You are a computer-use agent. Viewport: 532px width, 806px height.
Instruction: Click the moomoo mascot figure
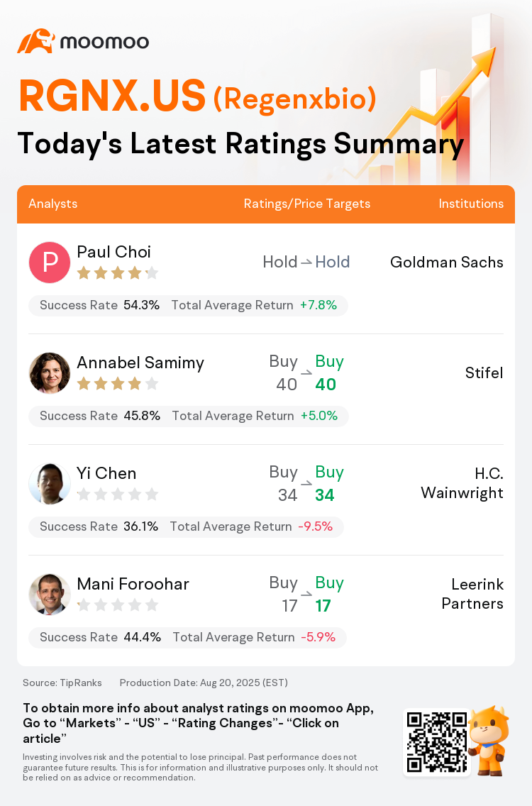(x=488, y=740)
